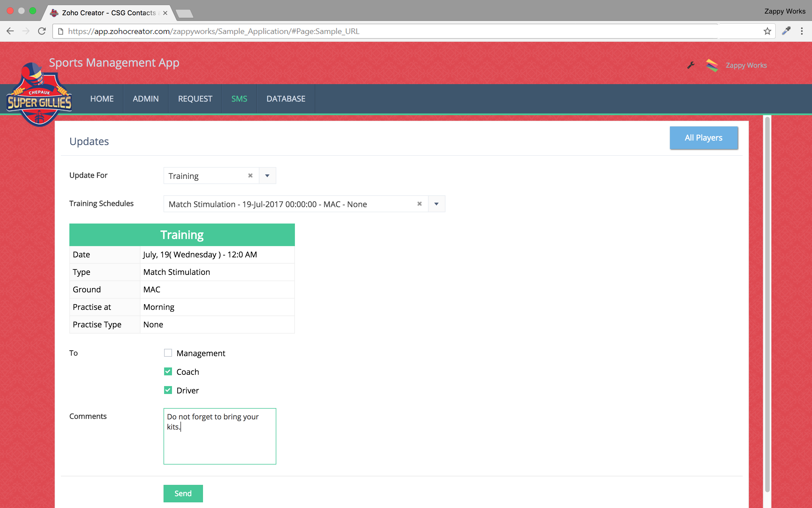Click the eyedropper extension icon
812x508 pixels.
(x=786, y=31)
